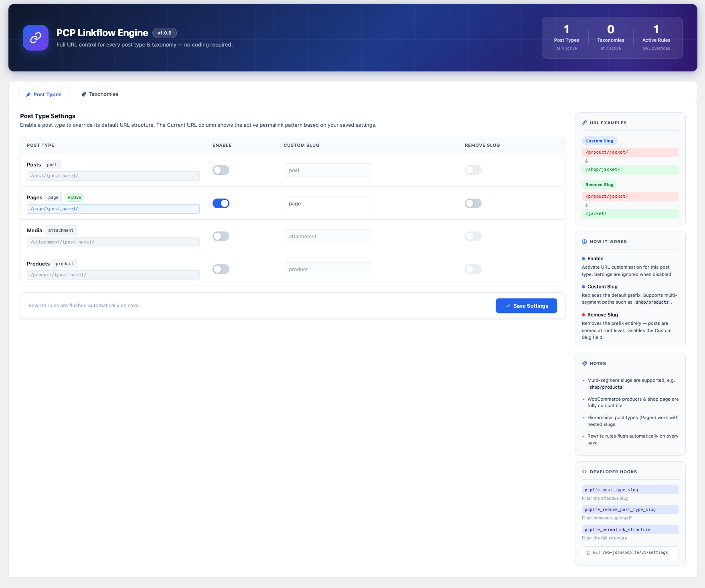
Task: Click the icon next to GET settings endpoint
Action: click(588, 553)
